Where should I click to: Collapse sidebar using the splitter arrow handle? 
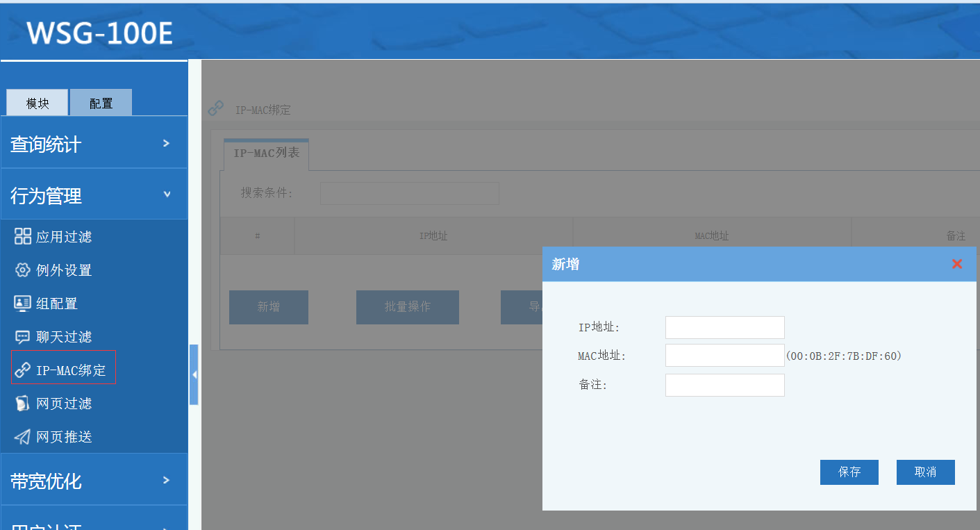(x=194, y=374)
